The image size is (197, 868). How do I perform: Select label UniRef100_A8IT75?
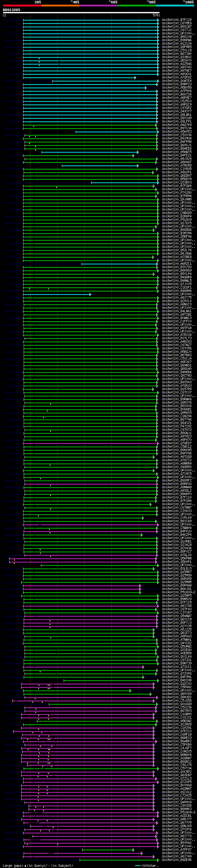tap(177, 297)
